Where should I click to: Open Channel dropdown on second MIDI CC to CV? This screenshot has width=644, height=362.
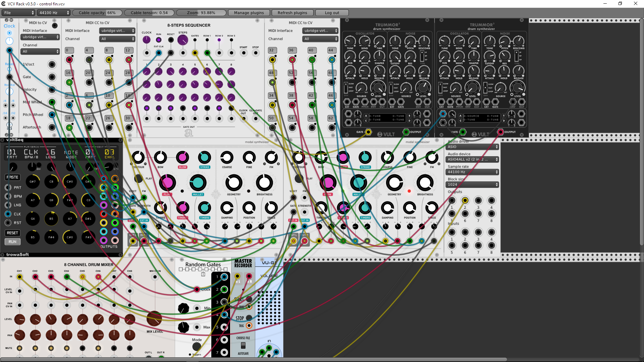(320, 39)
